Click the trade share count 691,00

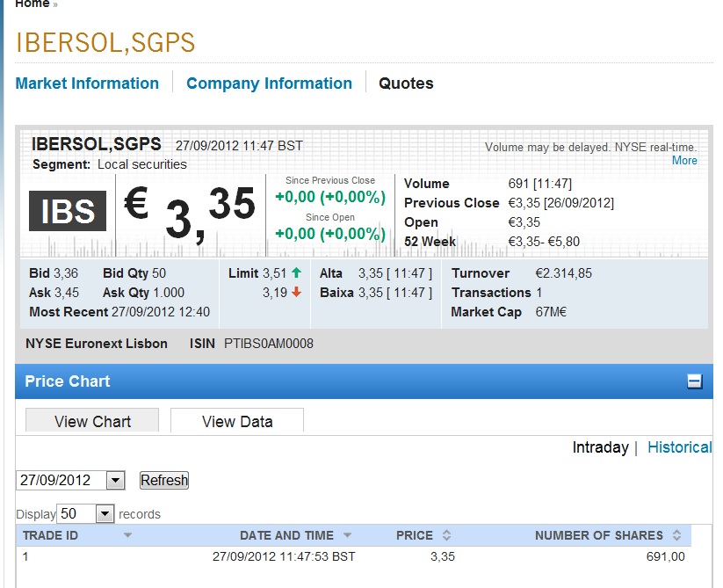point(665,556)
